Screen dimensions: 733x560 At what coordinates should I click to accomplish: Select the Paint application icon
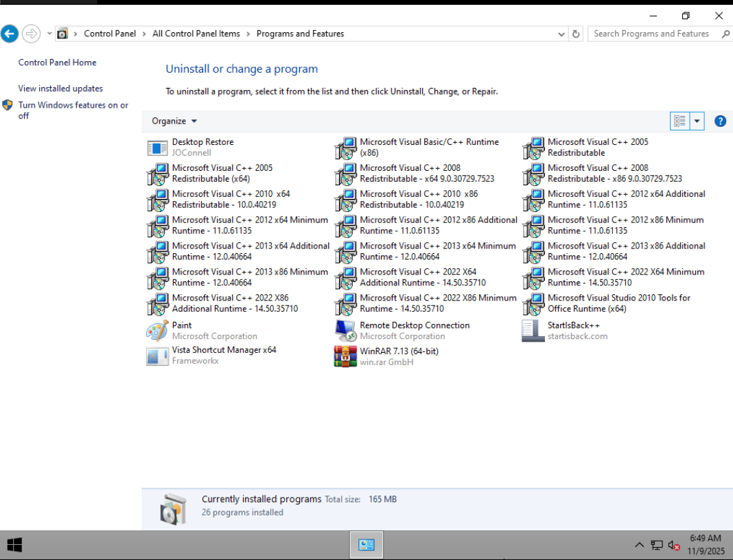point(157,331)
